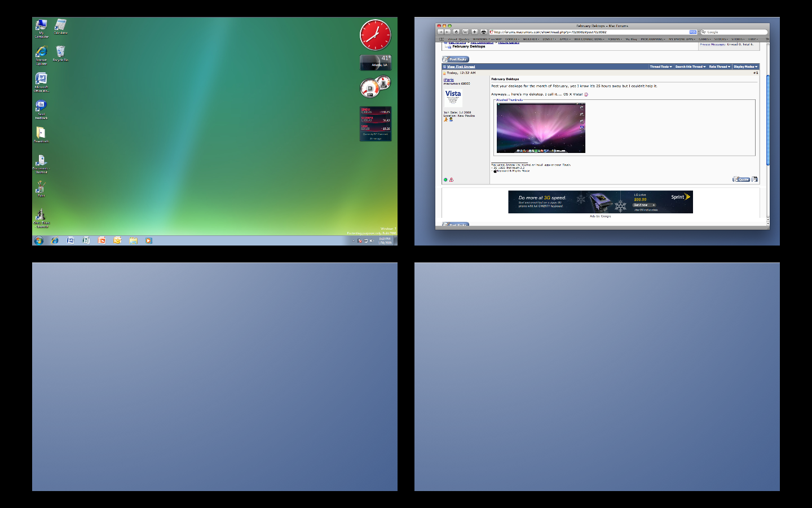Open the iParis username link
The height and width of the screenshot is (508, 812).
pos(449,80)
